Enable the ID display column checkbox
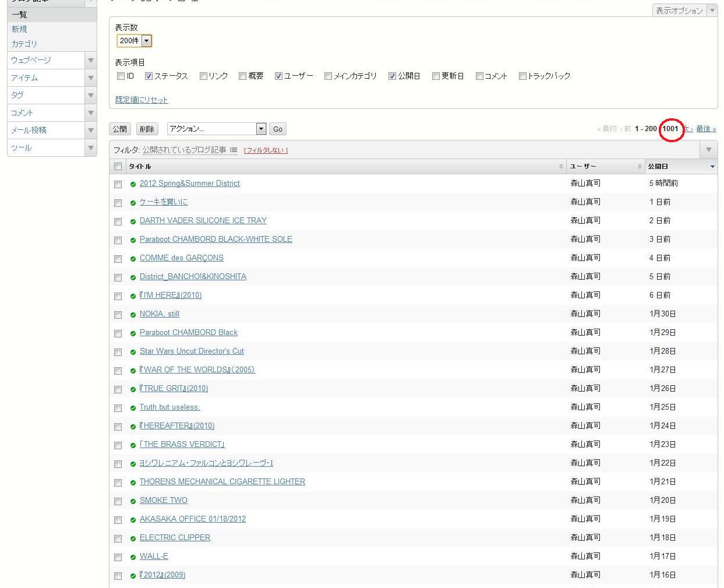Viewport: 724px width, 588px height. click(121, 76)
